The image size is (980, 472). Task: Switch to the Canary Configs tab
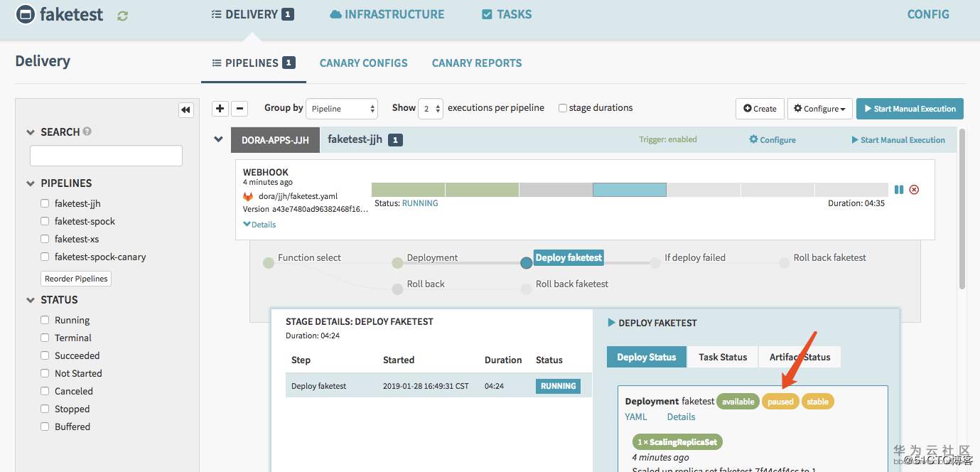(363, 63)
